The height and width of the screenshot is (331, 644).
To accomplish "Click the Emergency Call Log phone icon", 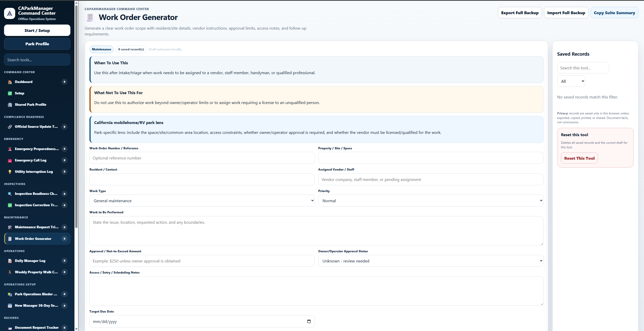I will pos(10,160).
